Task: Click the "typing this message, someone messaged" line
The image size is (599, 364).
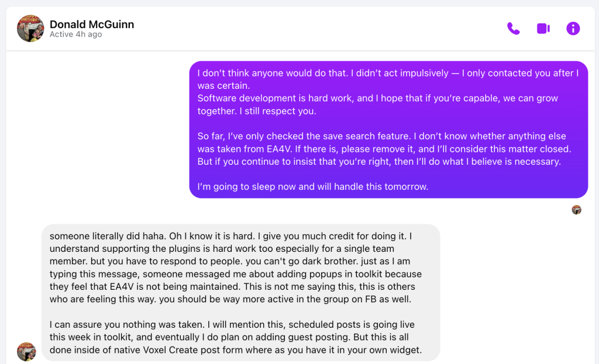Action: tap(235, 274)
